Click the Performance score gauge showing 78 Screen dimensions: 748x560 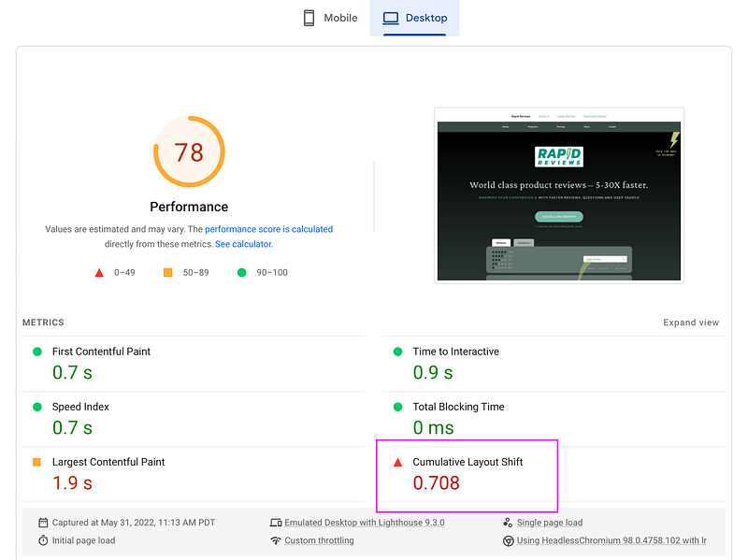pos(189,151)
